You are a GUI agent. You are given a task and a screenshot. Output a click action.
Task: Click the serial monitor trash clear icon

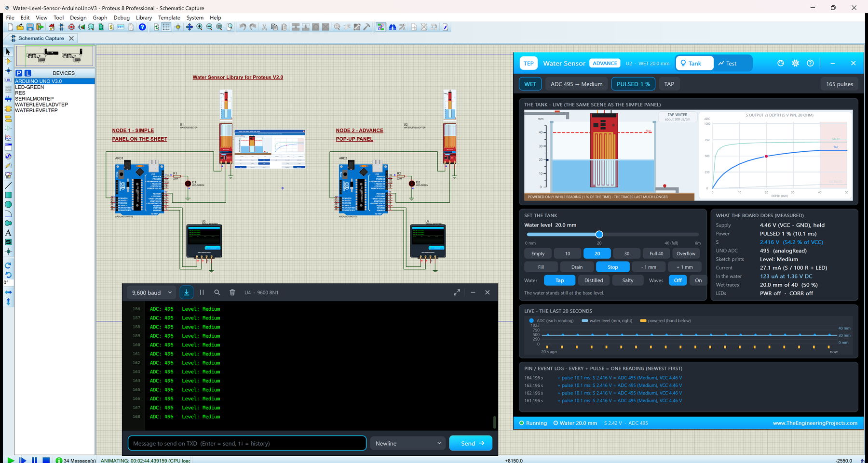[x=232, y=292]
